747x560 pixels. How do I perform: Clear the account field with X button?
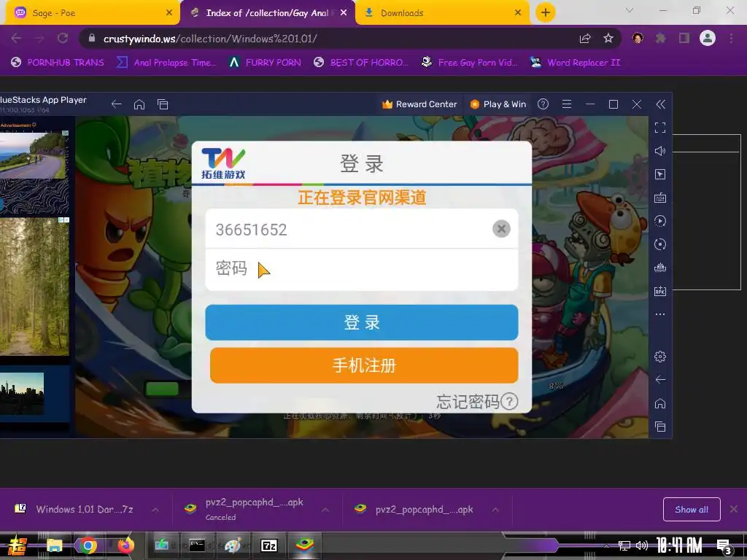(501, 229)
